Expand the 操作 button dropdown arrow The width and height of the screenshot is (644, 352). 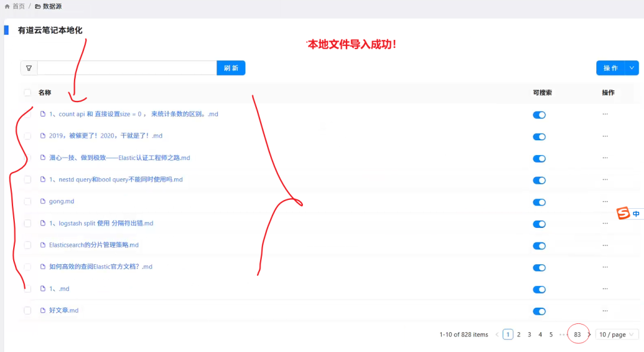tap(631, 68)
